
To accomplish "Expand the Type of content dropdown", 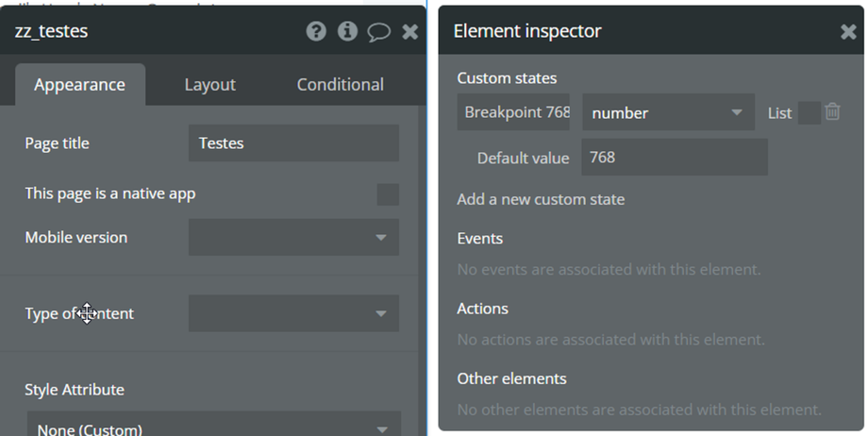I will pyautogui.click(x=293, y=313).
